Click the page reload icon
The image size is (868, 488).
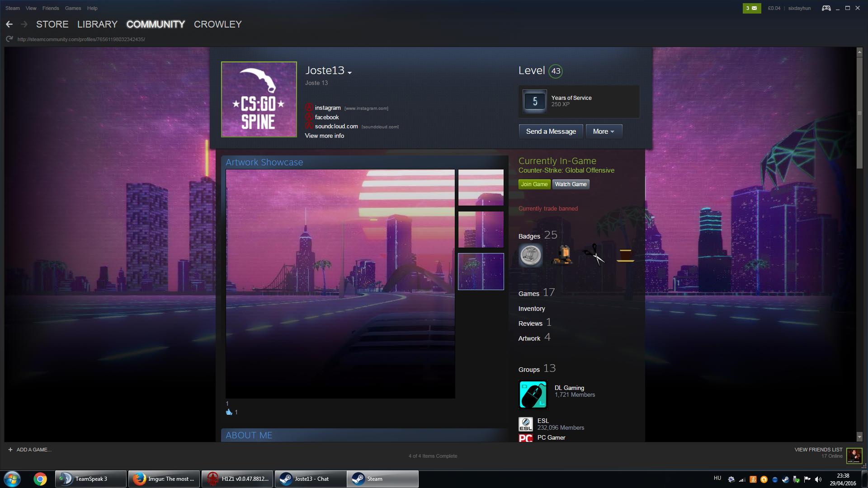[x=9, y=39]
